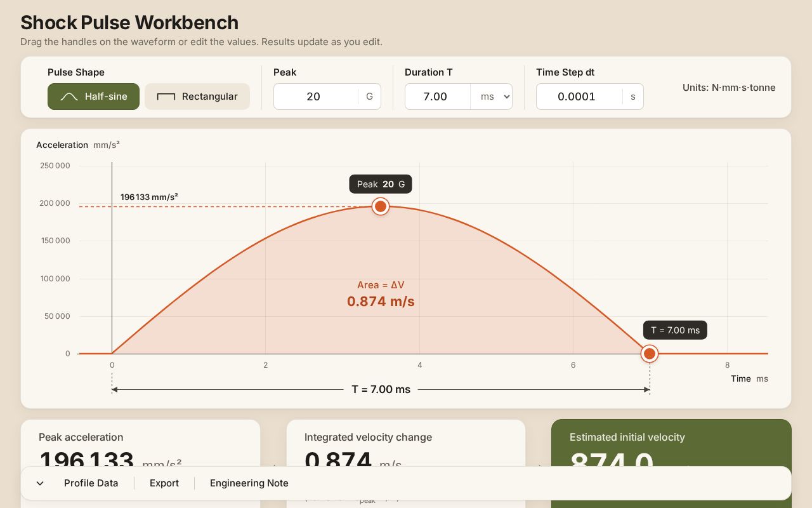Click the s unit label beside Time Step

632,97
